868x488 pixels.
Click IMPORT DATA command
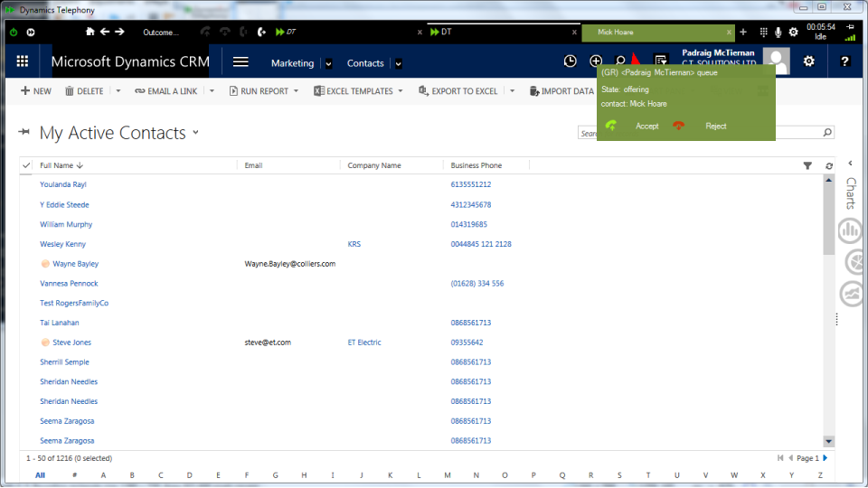pos(561,90)
